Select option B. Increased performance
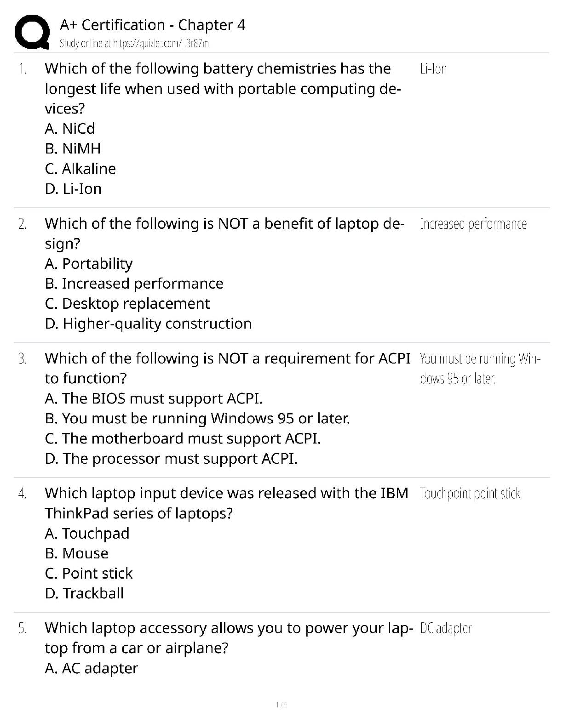Screen dimensions: 563x728 pyautogui.click(x=134, y=284)
